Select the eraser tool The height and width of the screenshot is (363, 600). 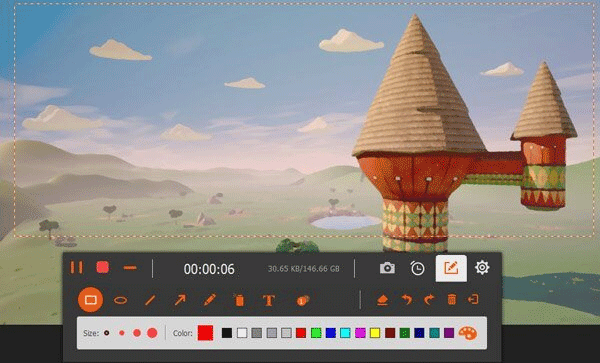click(x=383, y=300)
